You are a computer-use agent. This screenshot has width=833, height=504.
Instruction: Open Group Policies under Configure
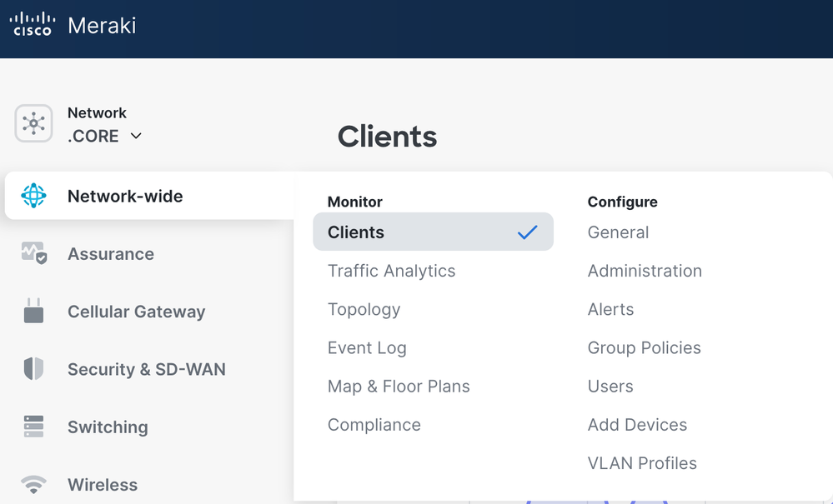click(645, 348)
